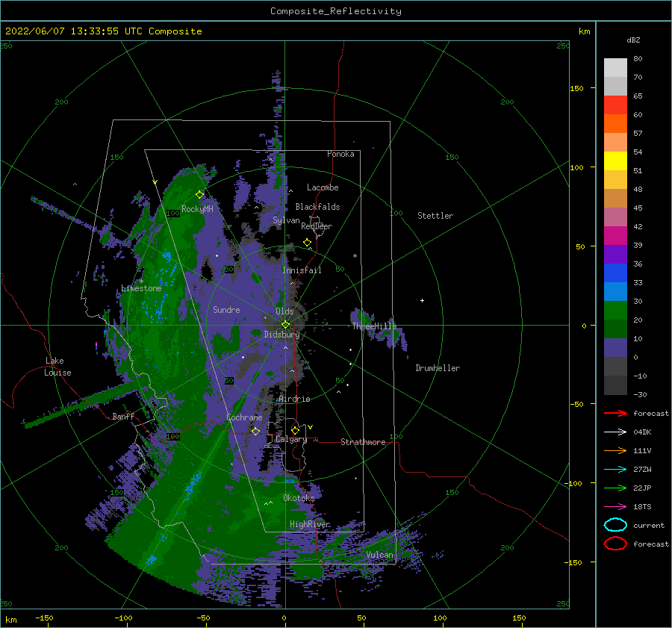This screenshot has width=672, height=628.
Task: Click the Banff label
Action: pyautogui.click(x=123, y=416)
